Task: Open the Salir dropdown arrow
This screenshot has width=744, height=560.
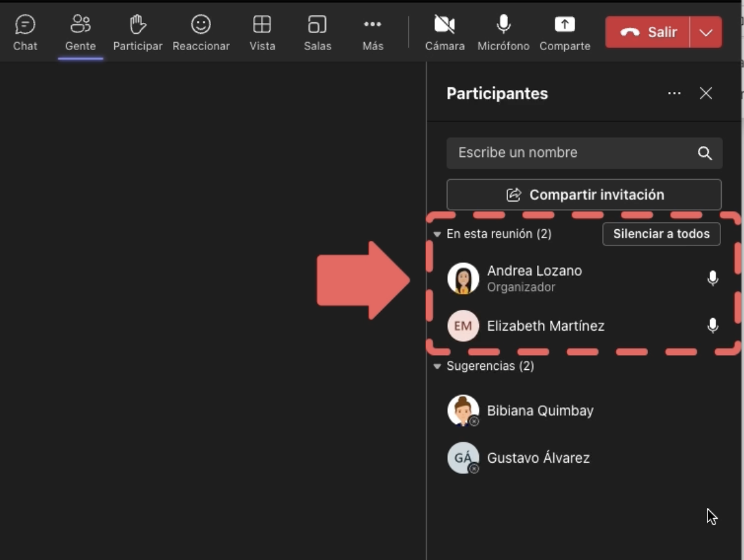Action: click(x=707, y=32)
